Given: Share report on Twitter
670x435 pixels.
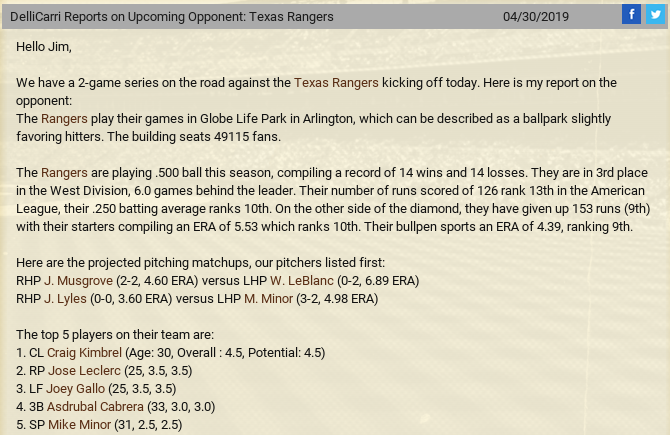Looking at the screenshot, I should [x=655, y=14].
